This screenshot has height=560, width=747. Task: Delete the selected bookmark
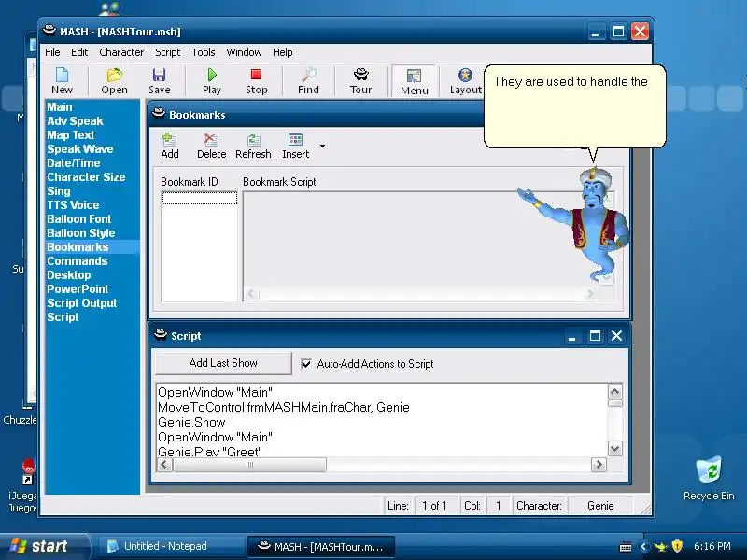pos(212,147)
